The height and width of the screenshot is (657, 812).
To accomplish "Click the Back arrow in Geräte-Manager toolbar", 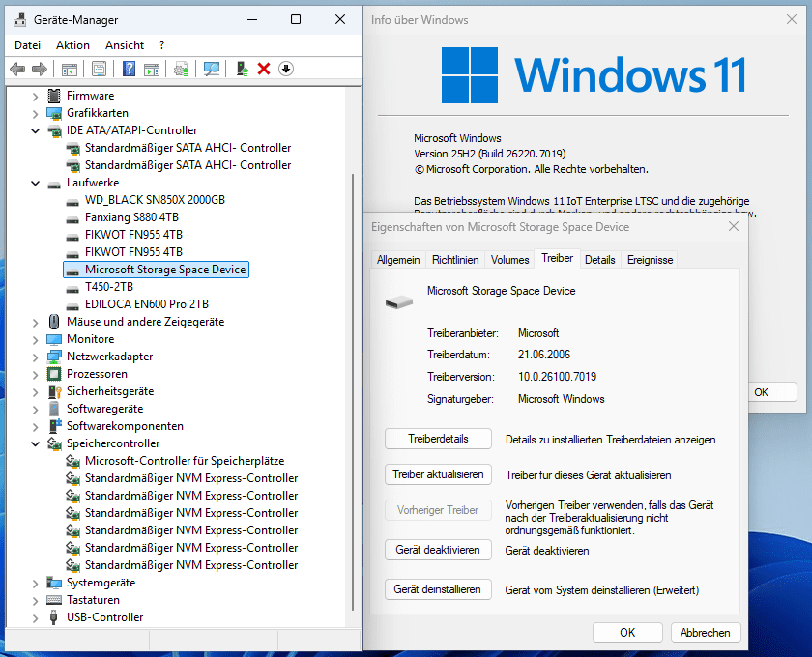I will pos(17,69).
